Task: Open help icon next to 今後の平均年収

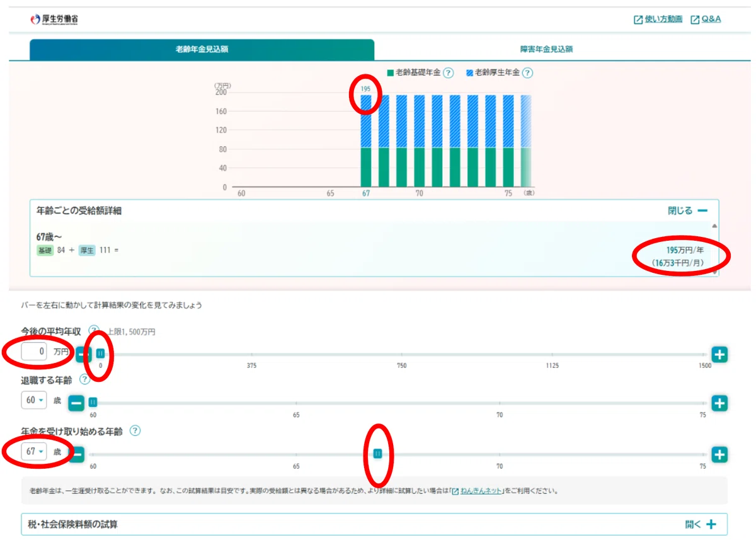Action: click(94, 331)
